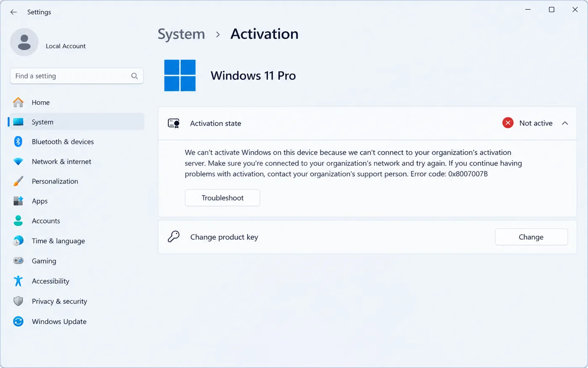Open the Accessibility label in sidebar
This screenshot has height=368, width=588.
(x=50, y=281)
